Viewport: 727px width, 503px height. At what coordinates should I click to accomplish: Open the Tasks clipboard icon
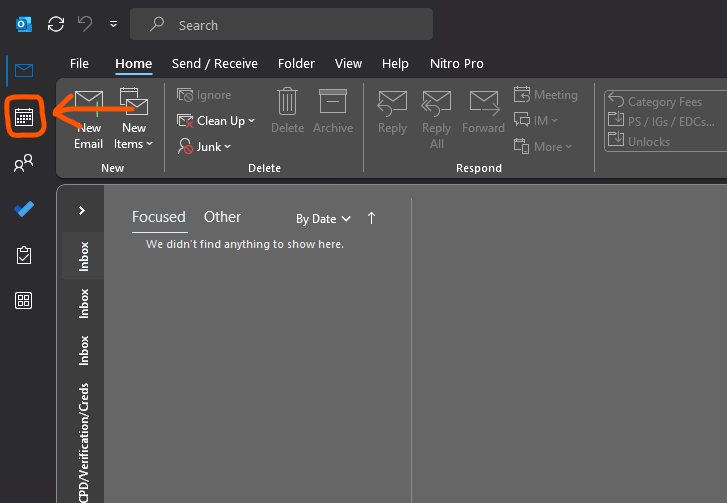coord(24,255)
